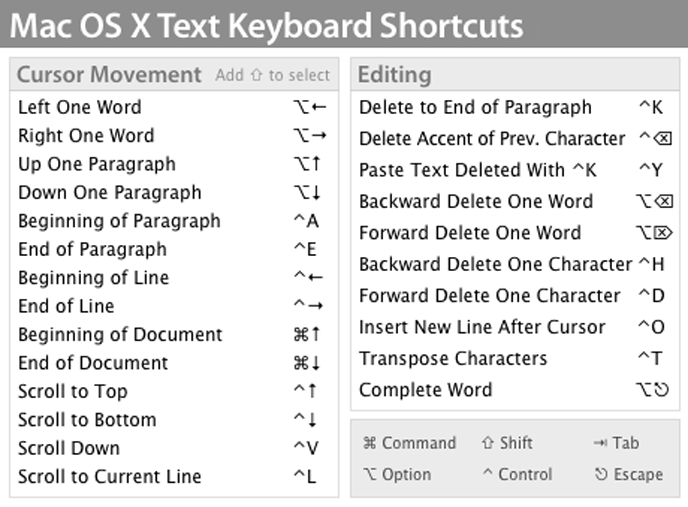Screen dimensions: 688x507
Task: Select the Cursor Movement section header
Action: pos(109,75)
